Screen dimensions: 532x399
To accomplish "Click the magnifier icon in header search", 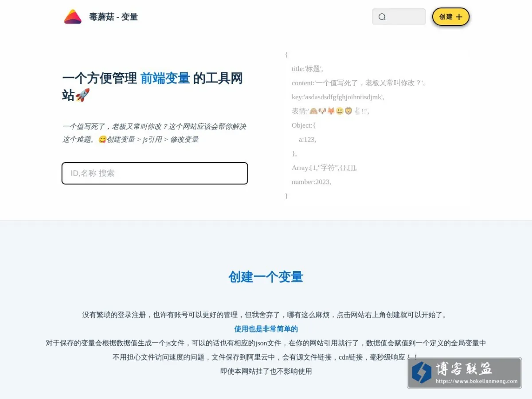I will (x=382, y=17).
